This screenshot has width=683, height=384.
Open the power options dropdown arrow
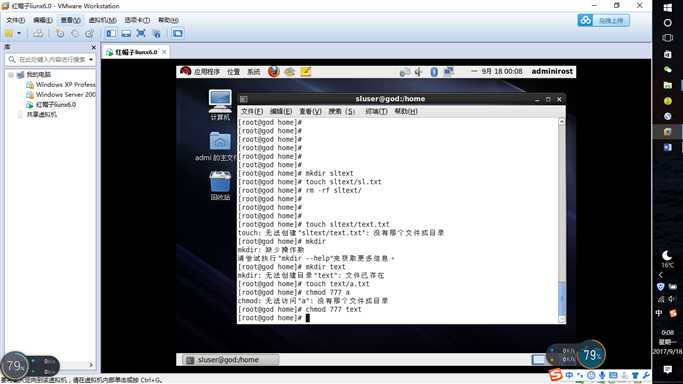pos(19,34)
